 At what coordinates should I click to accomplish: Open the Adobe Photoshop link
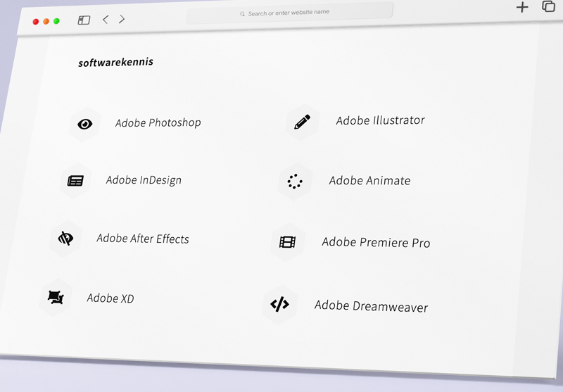[x=158, y=122]
